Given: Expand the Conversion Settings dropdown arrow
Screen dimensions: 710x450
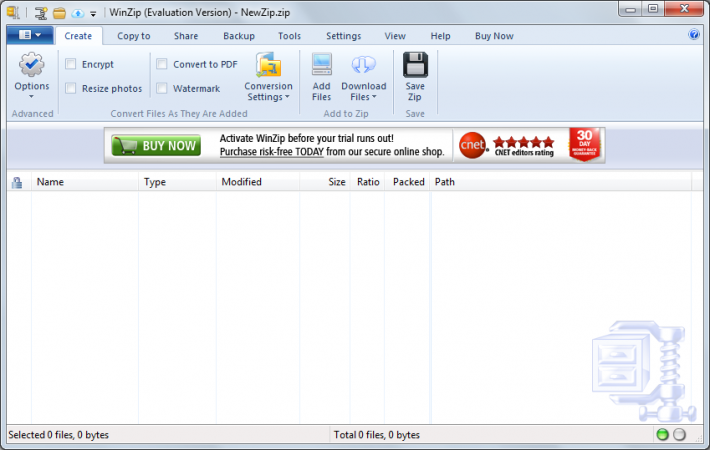Looking at the screenshot, I should (x=287, y=96).
